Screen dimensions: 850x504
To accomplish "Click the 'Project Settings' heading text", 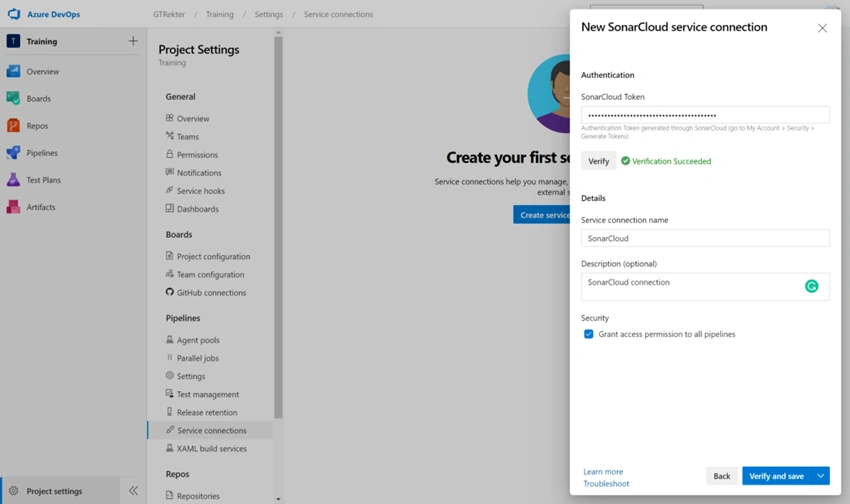I will [x=199, y=49].
